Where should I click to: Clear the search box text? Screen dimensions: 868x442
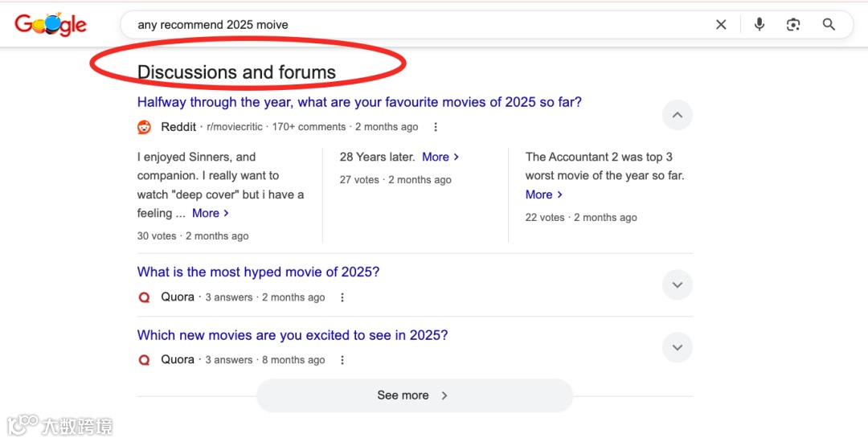pos(721,25)
